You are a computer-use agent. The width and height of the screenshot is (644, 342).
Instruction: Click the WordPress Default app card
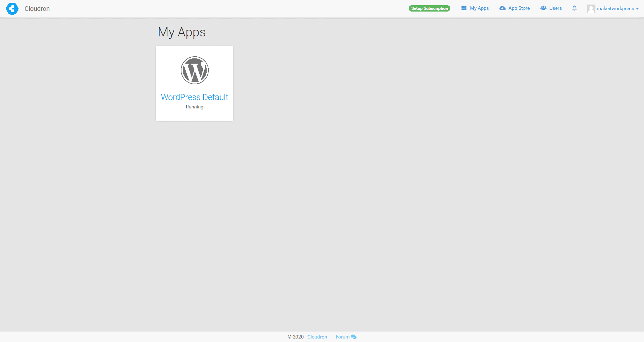(194, 83)
